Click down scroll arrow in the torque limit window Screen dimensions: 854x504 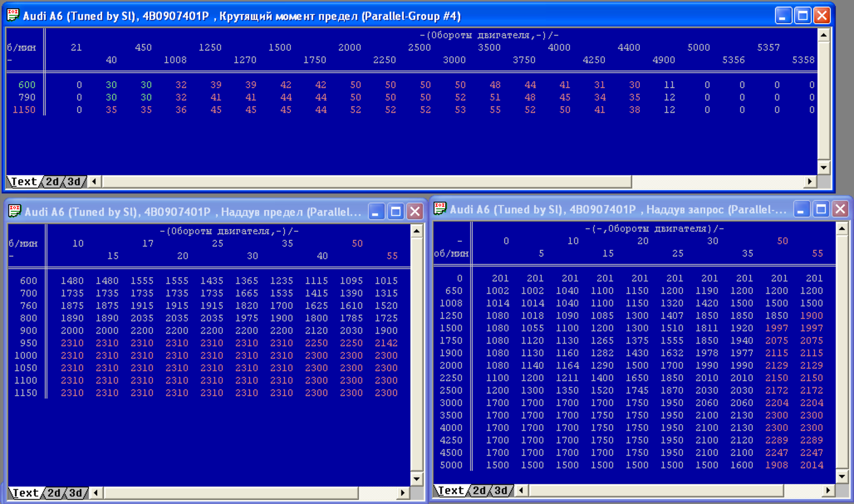824,168
